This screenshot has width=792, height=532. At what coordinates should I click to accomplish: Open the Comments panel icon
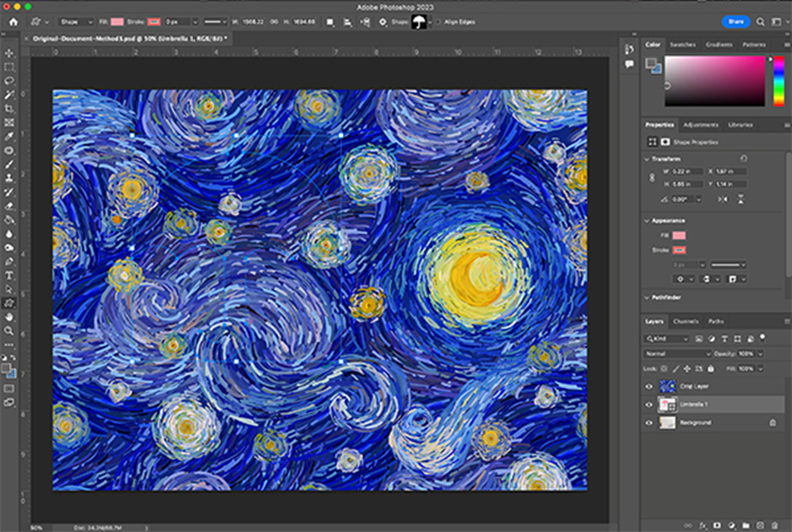(x=629, y=64)
